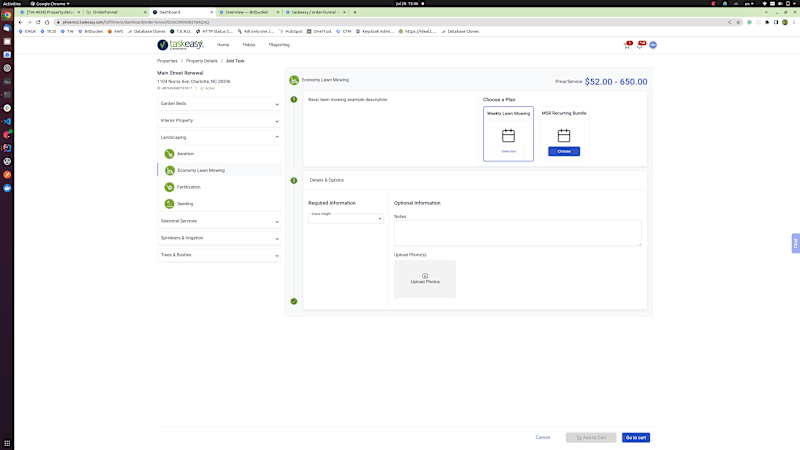
Task: Open Chrome three-dot menu
Action: click(794, 22)
